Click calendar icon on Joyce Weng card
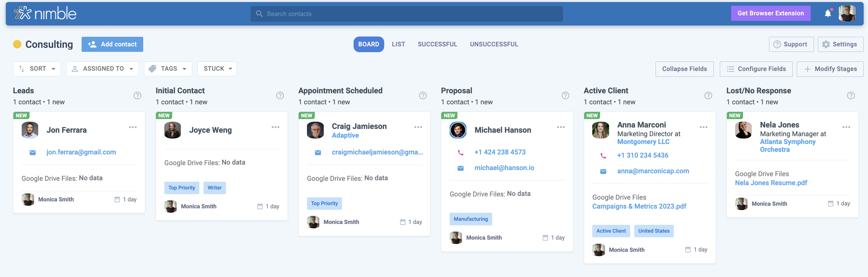This screenshot has width=868, height=277. (x=260, y=207)
